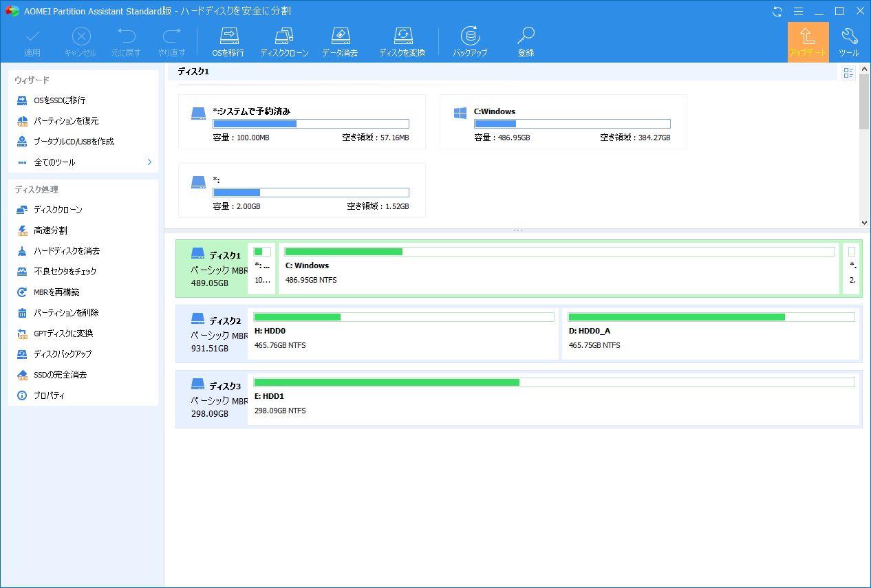Select ディスク2 header in disk map
The height and width of the screenshot is (588, 871).
click(x=213, y=334)
